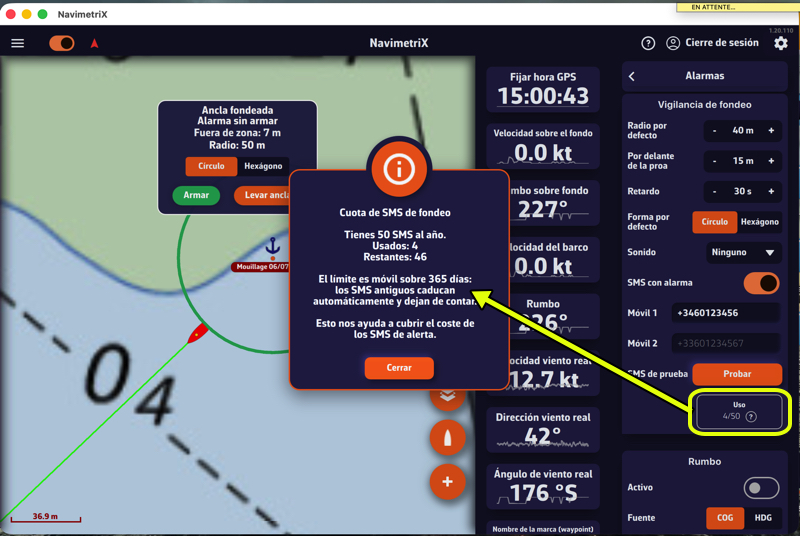The image size is (800, 536).
Task: Open the help question mark icon
Action: click(648, 43)
